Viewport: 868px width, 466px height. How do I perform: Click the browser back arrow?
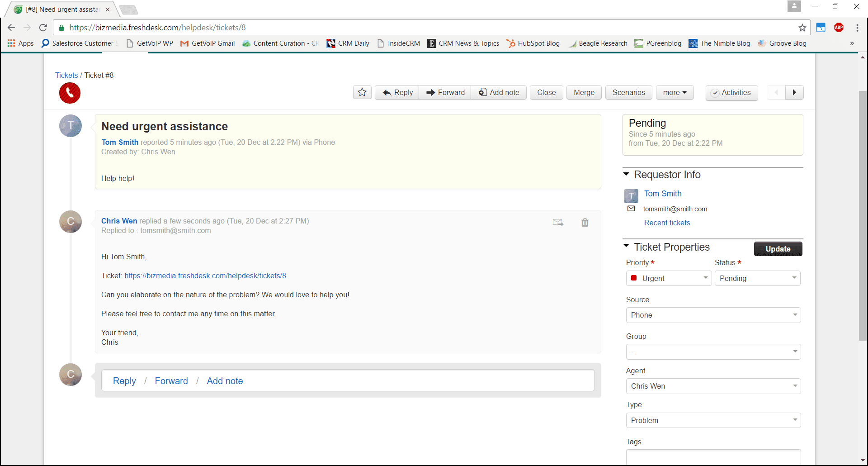tap(11, 27)
